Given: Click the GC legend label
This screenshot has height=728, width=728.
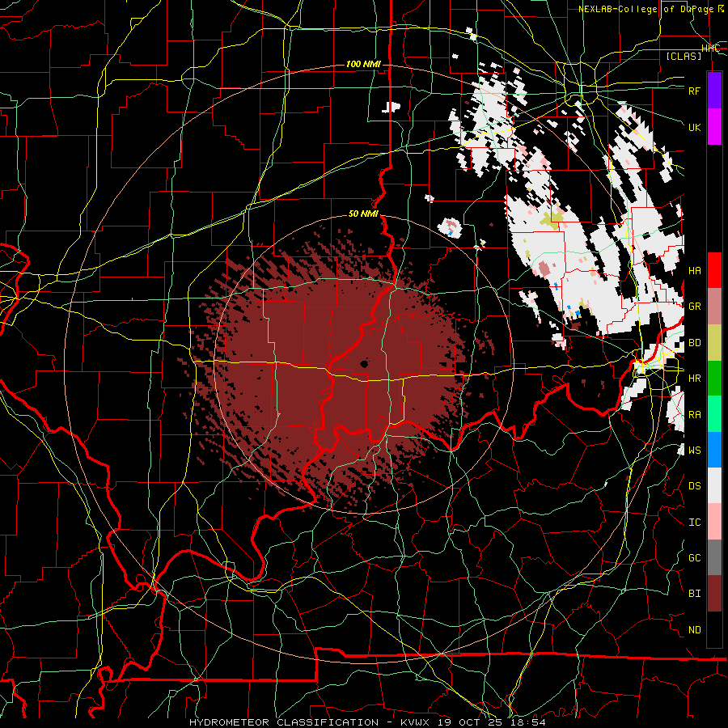Looking at the screenshot, I should (x=695, y=558).
